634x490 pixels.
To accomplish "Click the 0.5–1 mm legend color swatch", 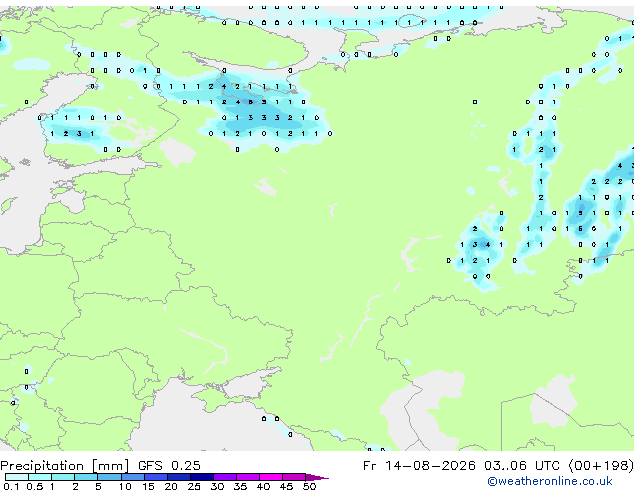I will pyautogui.click(x=40, y=477).
